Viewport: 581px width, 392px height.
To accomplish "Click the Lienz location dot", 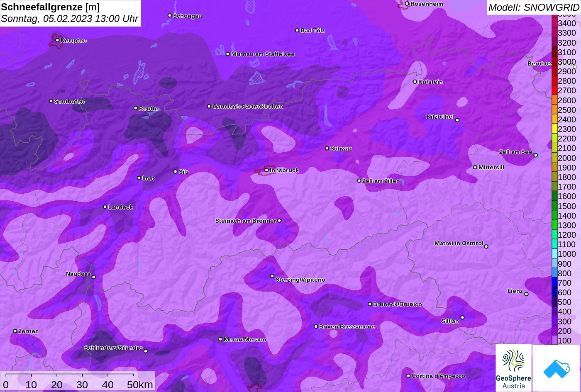I will (x=526, y=294).
